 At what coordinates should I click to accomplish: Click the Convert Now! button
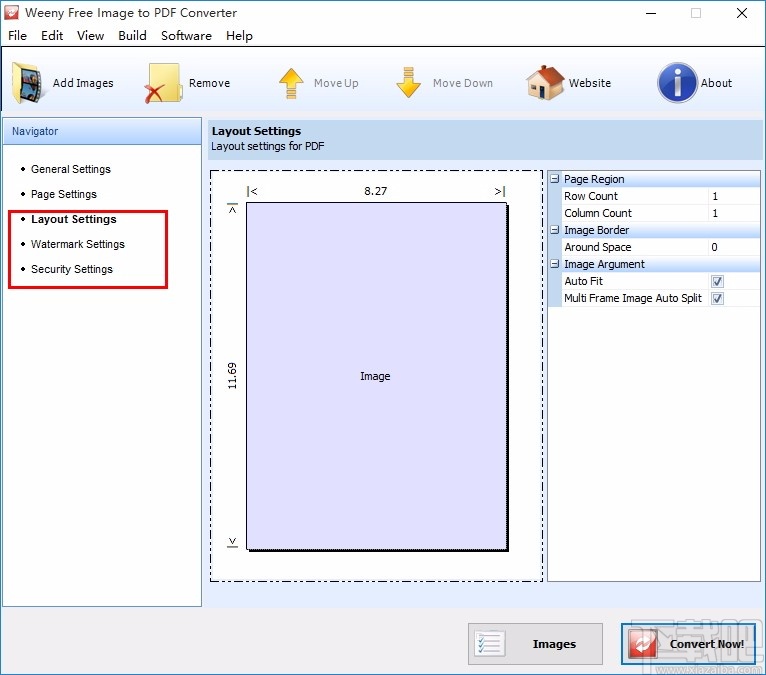click(688, 644)
